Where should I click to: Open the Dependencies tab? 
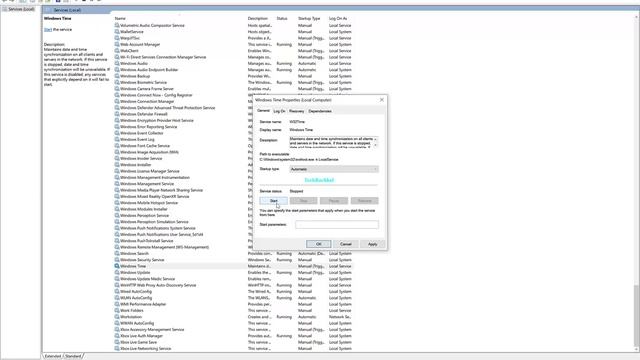tap(320, 111)
